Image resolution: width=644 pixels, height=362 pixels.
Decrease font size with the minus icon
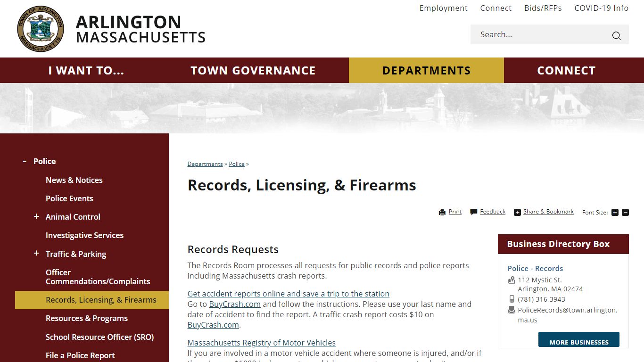point(625,213)
